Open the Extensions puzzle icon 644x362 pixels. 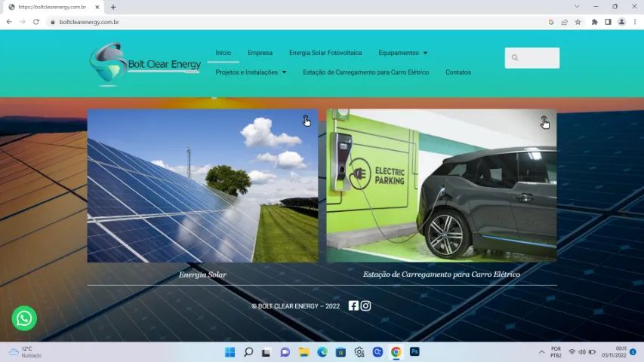(594, 22)
